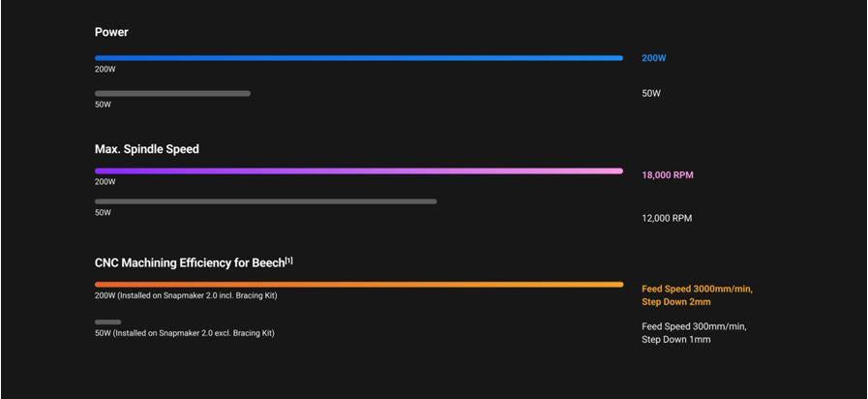This screenshot has width=868, height=399.
Task: Click the "200W" label beneath the purple bar
Action: (x=105, y=182)
